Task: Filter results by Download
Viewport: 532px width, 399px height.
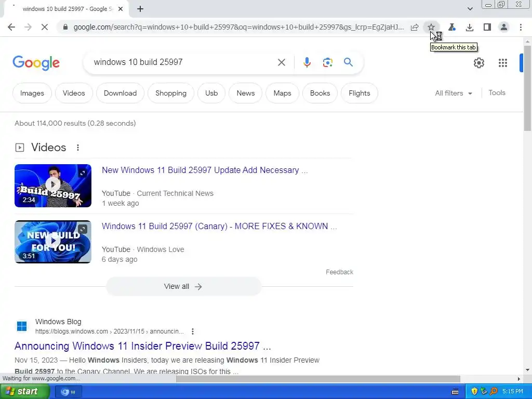Action: tap(120, 93)
